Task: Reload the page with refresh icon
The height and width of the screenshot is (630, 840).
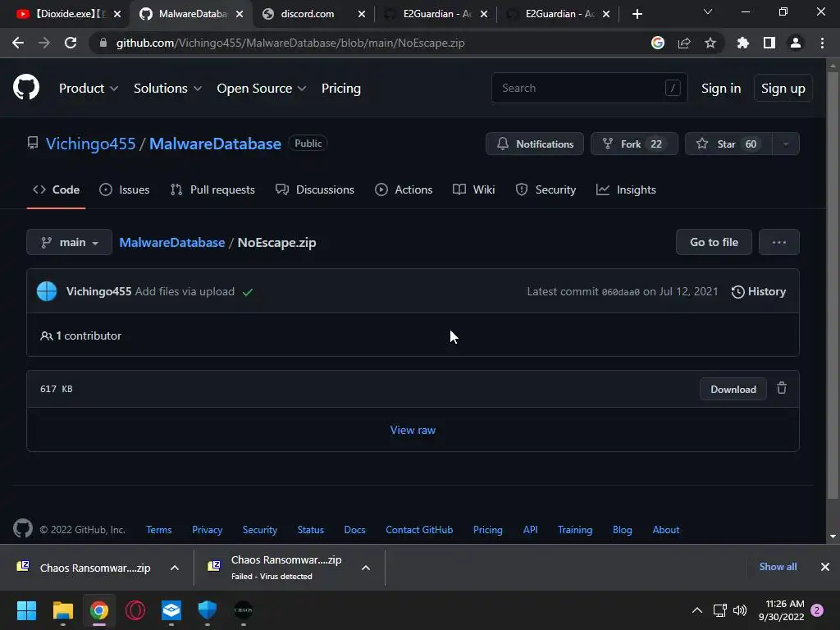Action: point(71,43)
